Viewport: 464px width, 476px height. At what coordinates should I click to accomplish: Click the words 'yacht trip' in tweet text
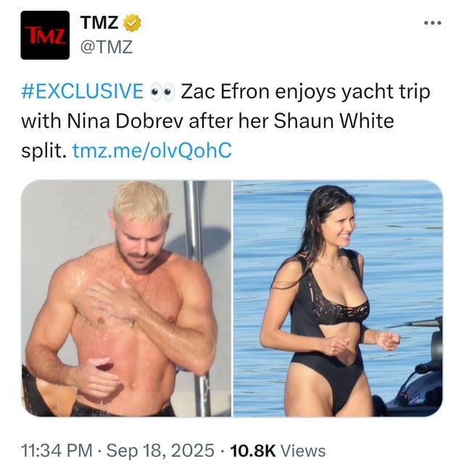pos(386,92)
